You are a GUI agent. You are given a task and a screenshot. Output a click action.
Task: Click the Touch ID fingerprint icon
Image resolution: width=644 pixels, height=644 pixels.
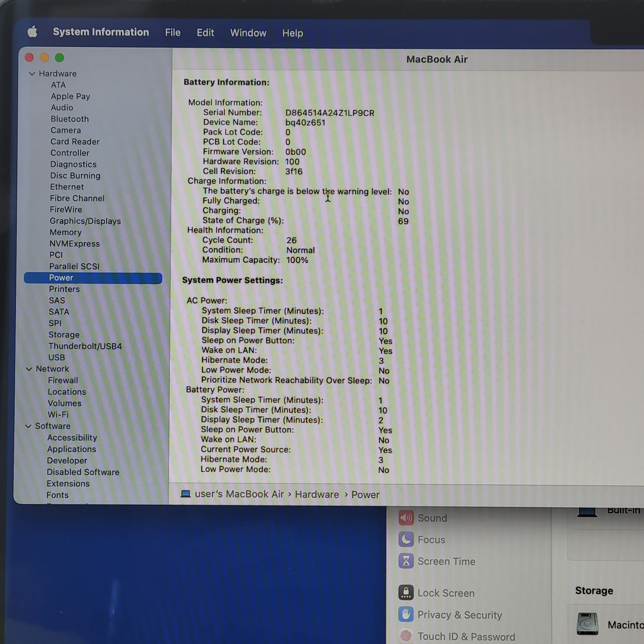click(x=406, y=636)
